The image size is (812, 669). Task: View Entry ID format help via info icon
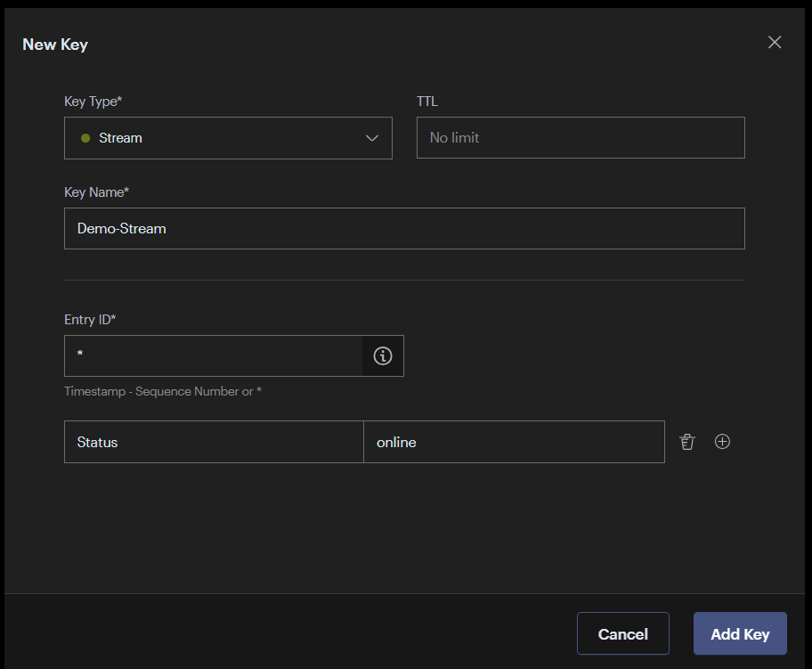pyautogui.click(x=383, y=355)
